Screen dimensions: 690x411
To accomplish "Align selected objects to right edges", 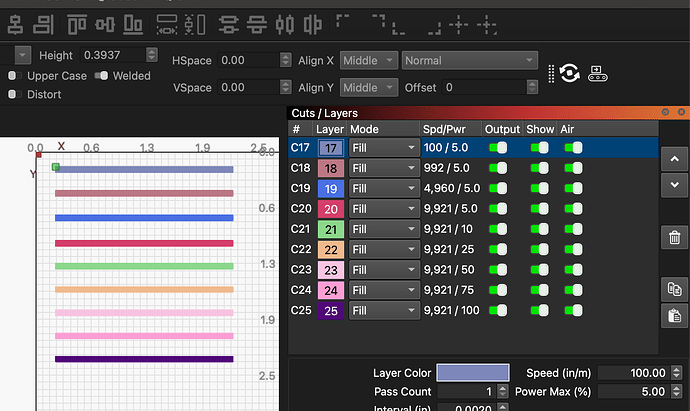I will coord(44,25).
